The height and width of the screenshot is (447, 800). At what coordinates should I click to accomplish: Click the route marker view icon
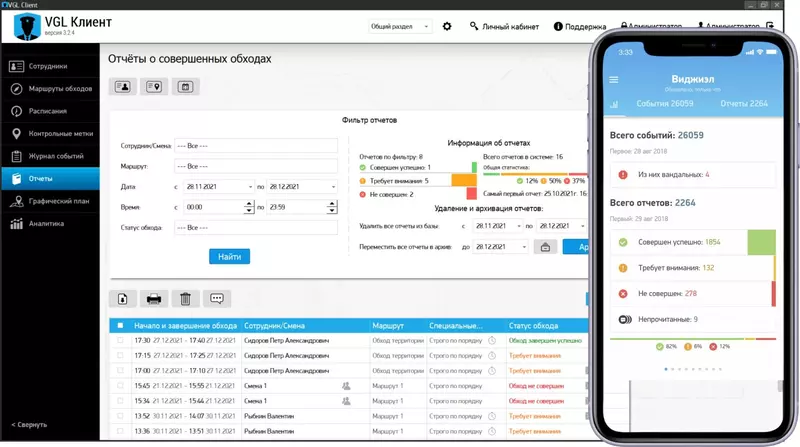154,87
